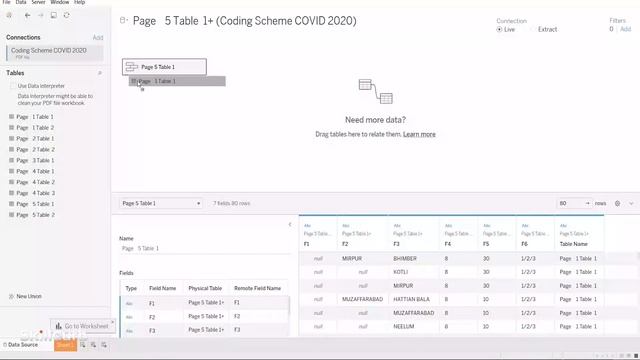Click Add next to Connections
640x360 pixels.
coord(98,38)
